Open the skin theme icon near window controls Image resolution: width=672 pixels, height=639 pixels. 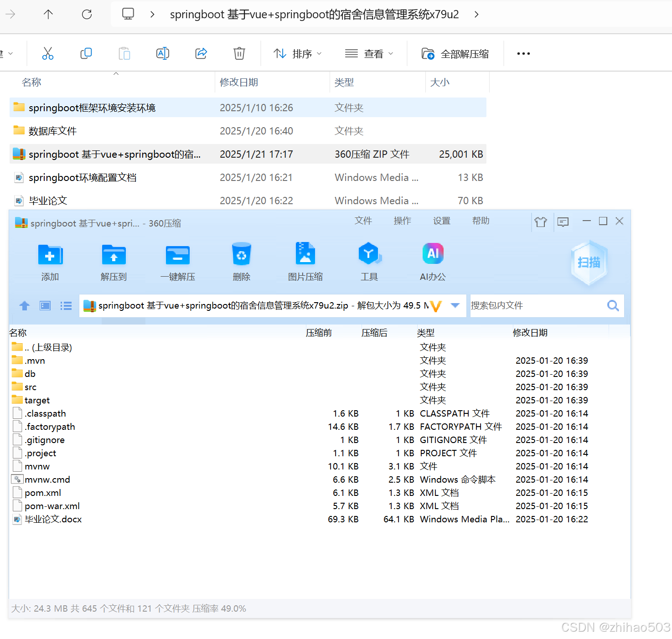[541, 222]
